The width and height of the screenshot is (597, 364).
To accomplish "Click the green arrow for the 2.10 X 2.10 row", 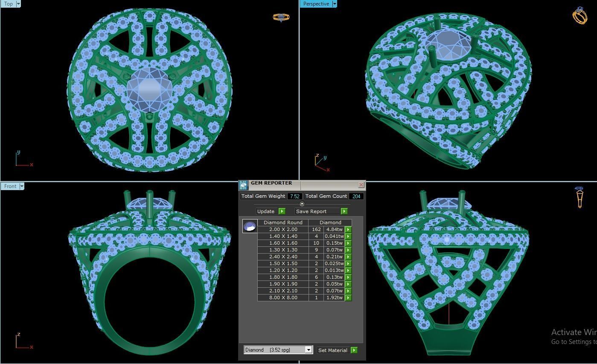I will pos(348,291).
